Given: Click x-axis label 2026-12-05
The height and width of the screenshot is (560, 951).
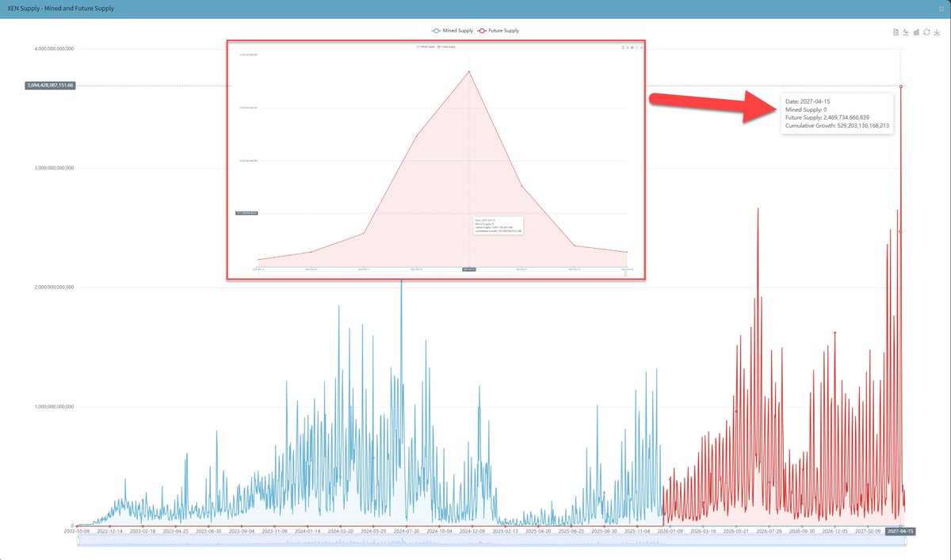Looking at the screenshot, I should tap(835, 531).
